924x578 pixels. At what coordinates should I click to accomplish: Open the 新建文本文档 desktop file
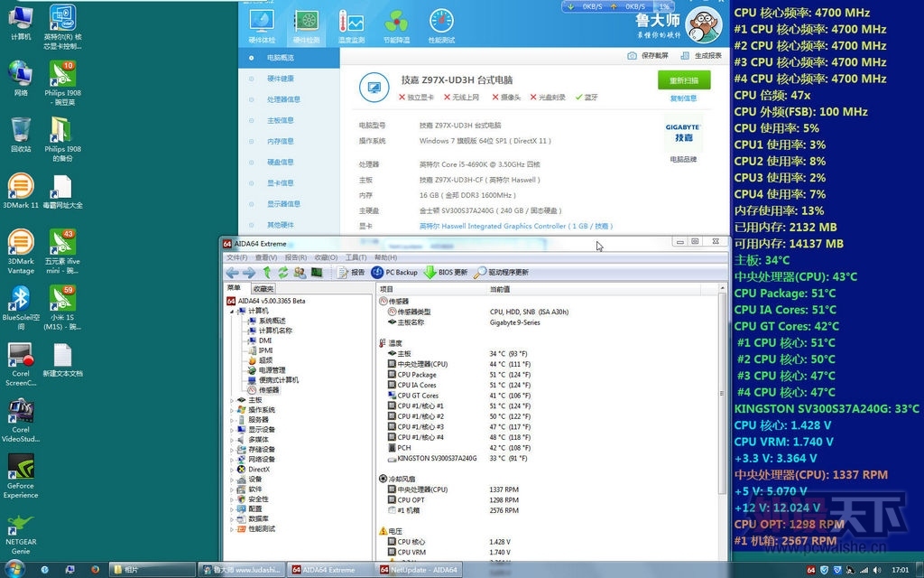[62, 359]
